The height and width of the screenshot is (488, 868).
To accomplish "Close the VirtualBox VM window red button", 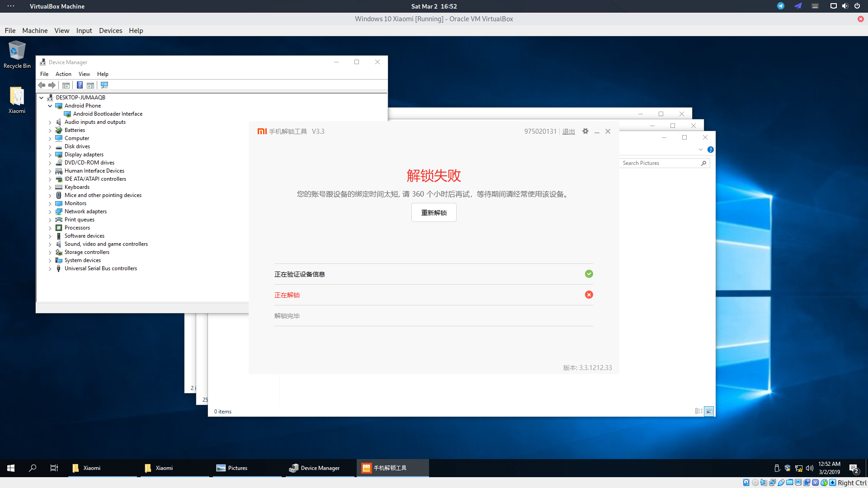I will coord(861,19).
